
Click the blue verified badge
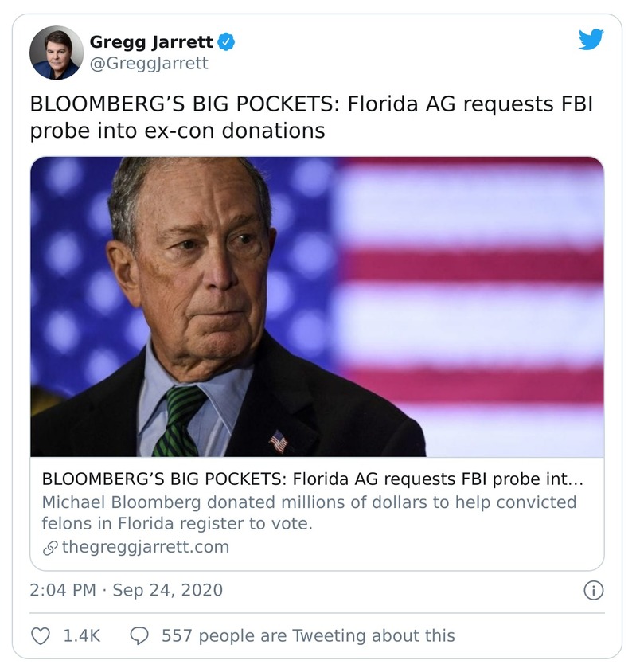pos(226,41)
